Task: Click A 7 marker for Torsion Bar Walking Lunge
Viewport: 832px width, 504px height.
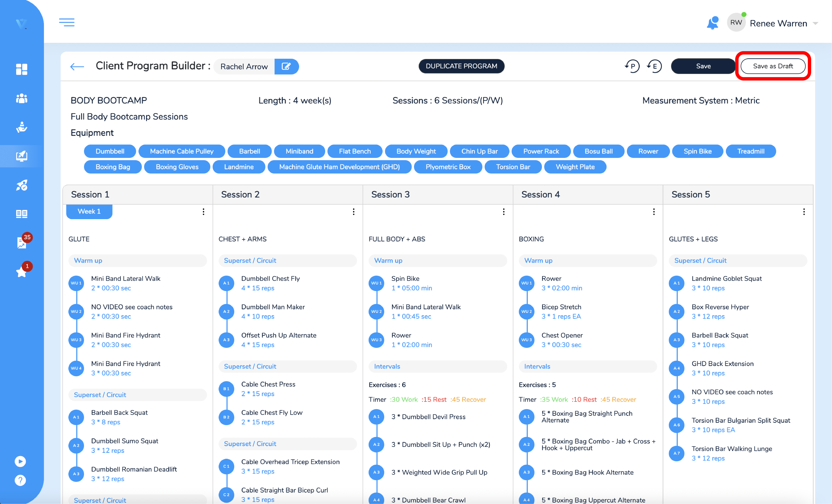Action: pos(677,453)
